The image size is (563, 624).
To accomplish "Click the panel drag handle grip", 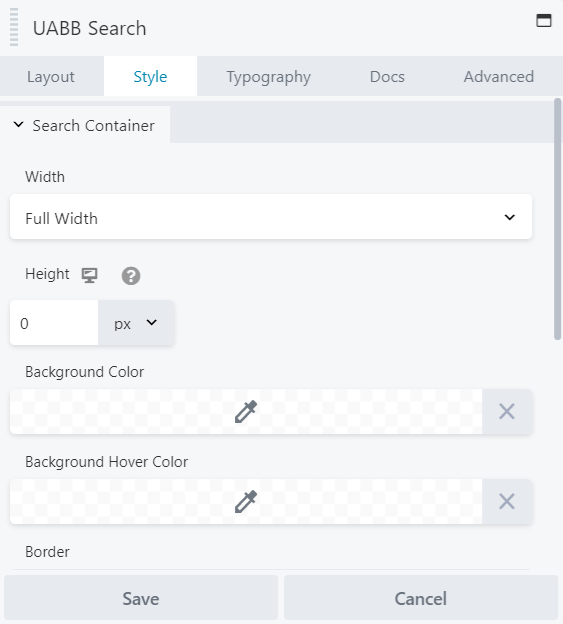I will click(x=14, y=27).
